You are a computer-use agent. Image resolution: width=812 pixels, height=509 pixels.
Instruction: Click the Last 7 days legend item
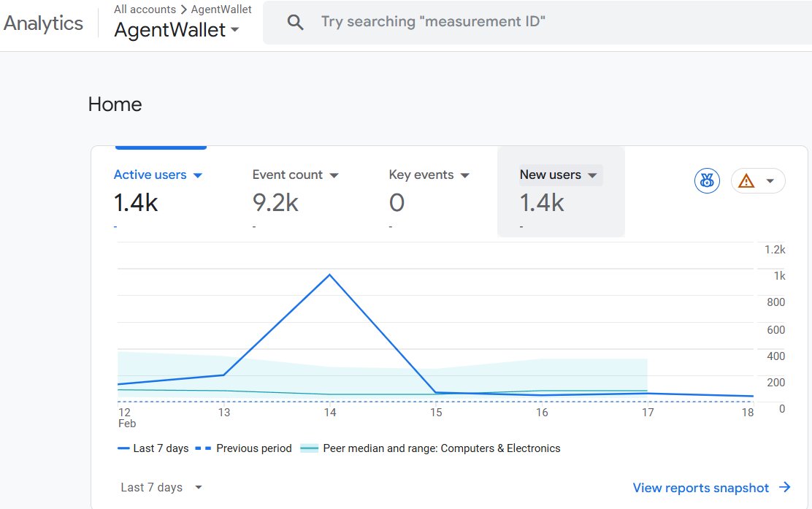pos(153,448)
